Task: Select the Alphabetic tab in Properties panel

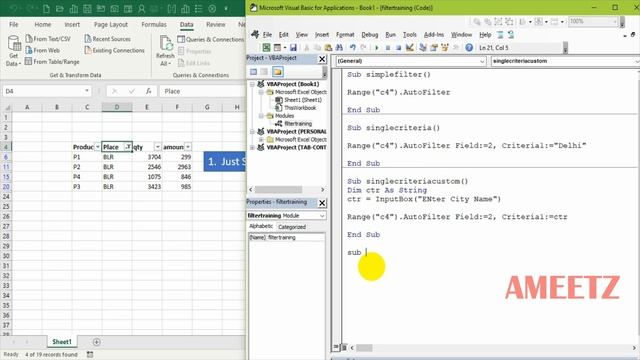Action: 261,226
